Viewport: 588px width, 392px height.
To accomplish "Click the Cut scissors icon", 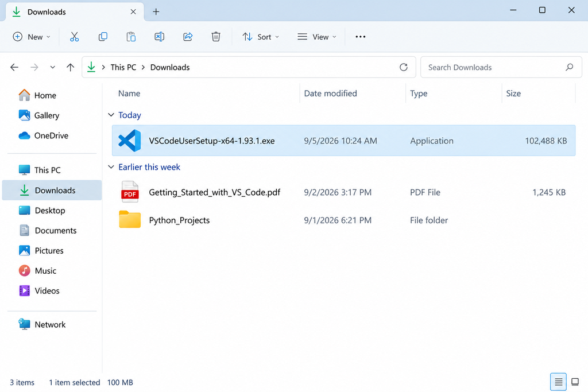I will (74, 37).
